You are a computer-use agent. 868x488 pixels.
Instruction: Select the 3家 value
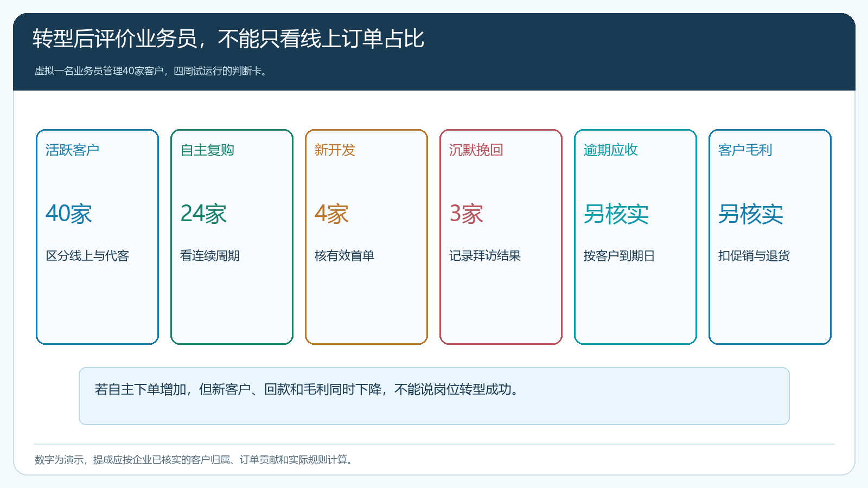pos(466,214)
